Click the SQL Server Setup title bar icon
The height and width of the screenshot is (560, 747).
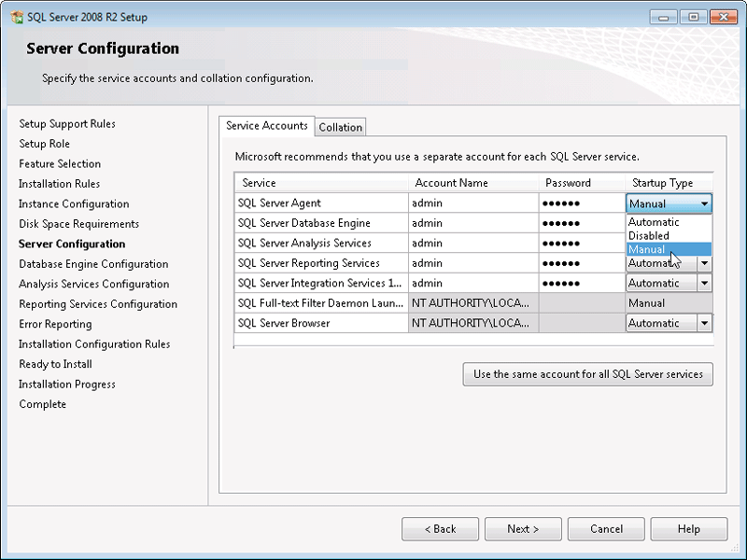[16, 17]
